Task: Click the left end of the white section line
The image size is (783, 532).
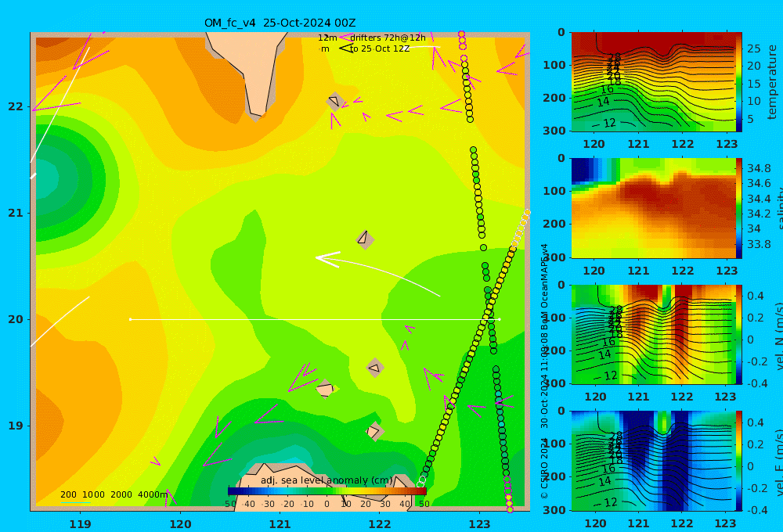Action: tap(130, 319)
